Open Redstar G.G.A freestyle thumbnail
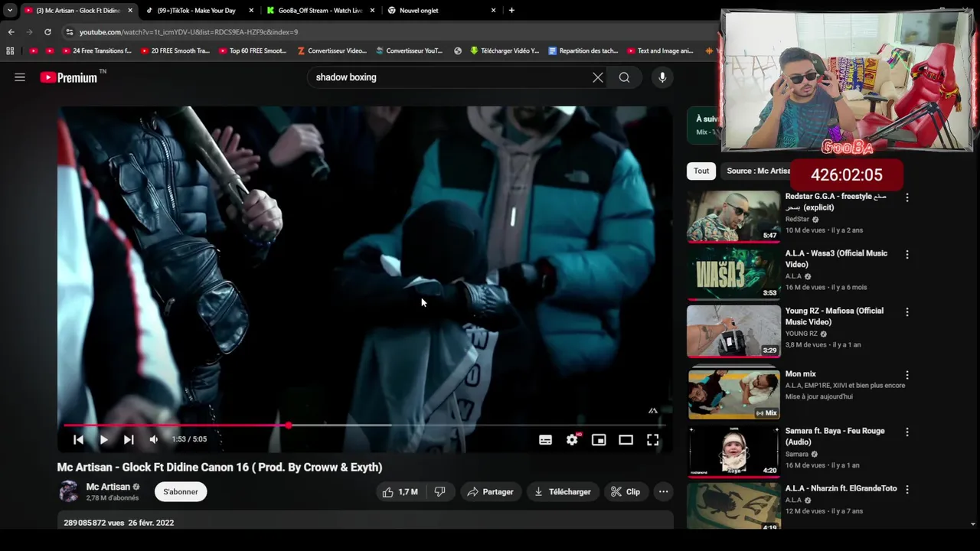Image resolution: width=980 pixels, height=551 pixels. (733, 216)
